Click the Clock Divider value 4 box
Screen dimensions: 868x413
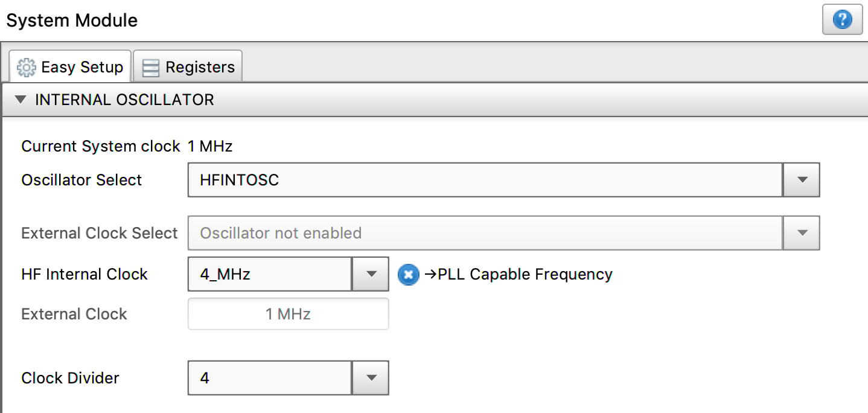269,378
